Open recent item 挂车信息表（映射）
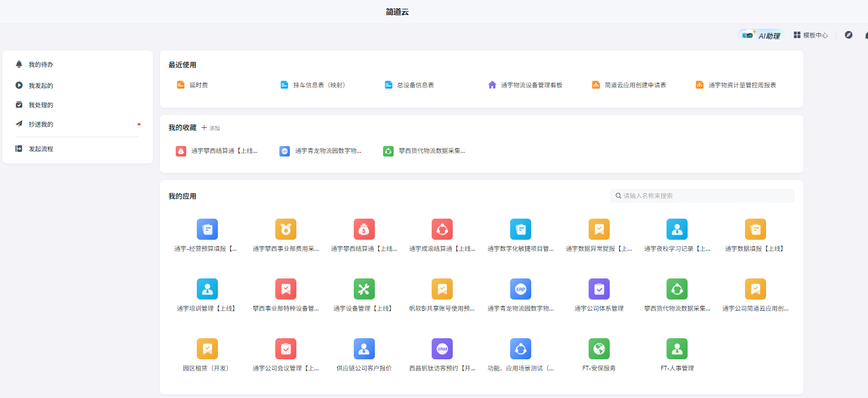 313,85
